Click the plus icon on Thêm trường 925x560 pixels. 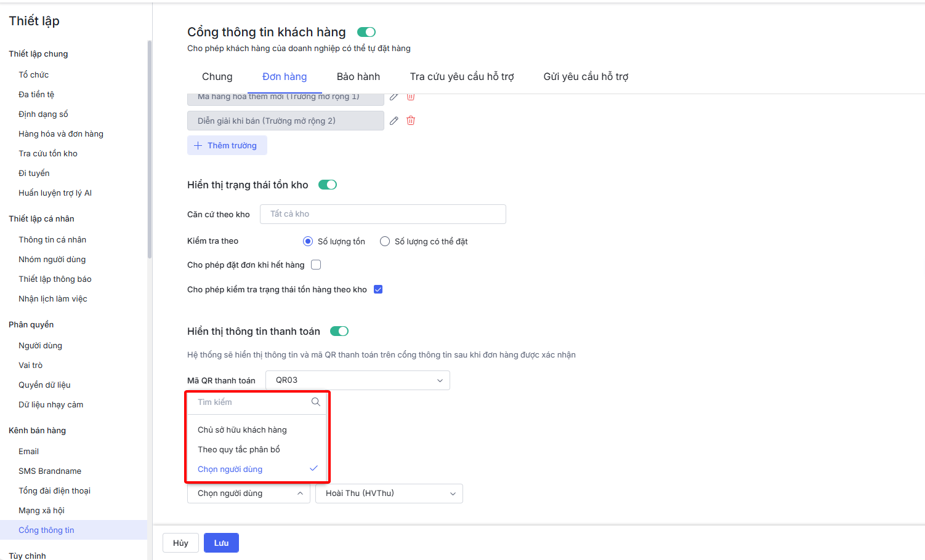(198, 145)
